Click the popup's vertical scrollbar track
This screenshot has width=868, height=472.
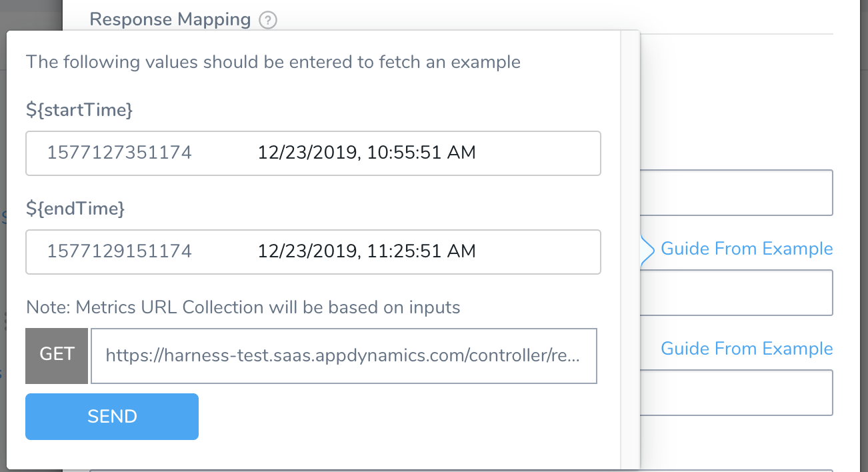[630, 250]
